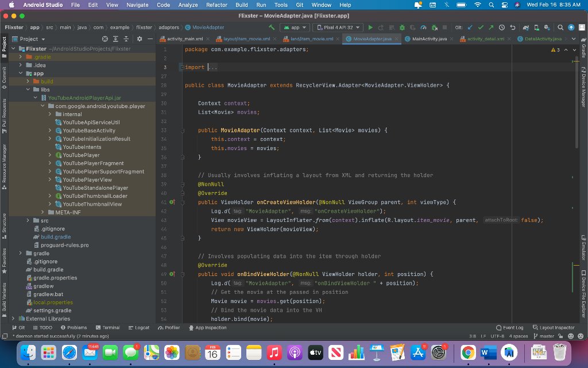Viewport: 588px width, 368px height.
Task: Click the Make Project hammer icon
Action: click(272, 28)
